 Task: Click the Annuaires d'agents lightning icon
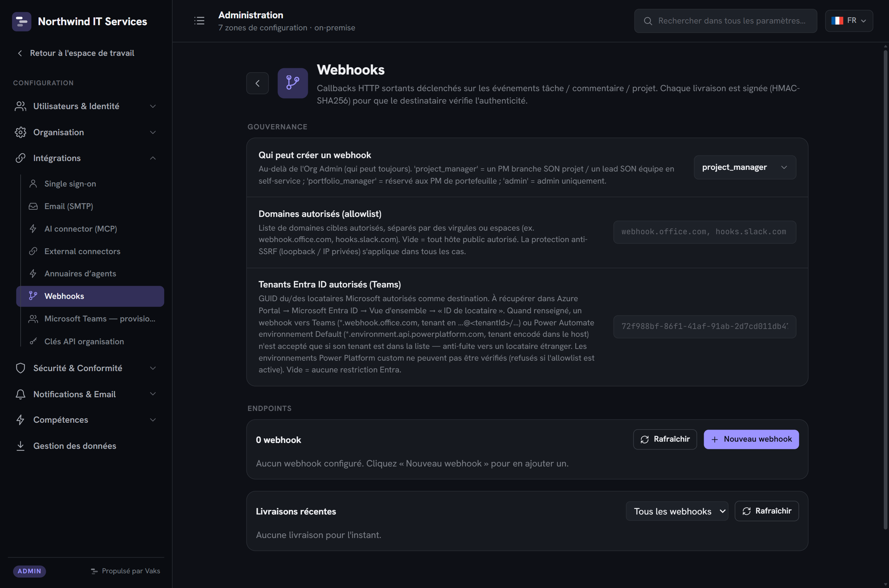point(33,274)
